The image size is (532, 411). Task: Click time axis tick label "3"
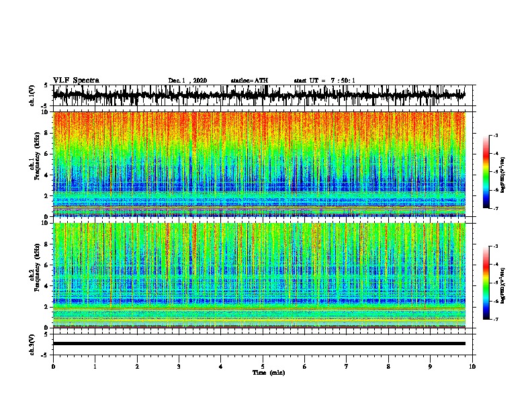click(x=179, y=366)
